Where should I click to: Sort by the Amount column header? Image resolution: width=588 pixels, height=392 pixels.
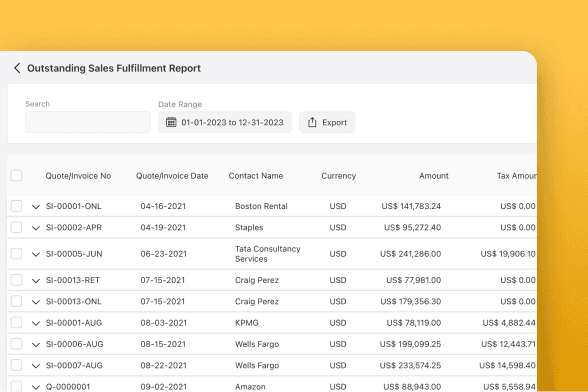coord(434,176)
